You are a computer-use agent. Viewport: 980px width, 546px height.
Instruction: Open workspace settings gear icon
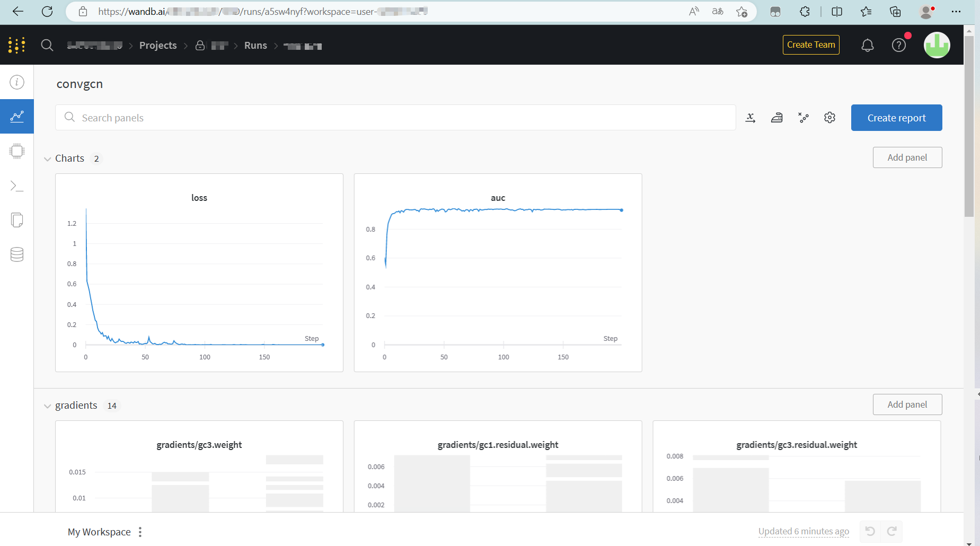[830, 118]
